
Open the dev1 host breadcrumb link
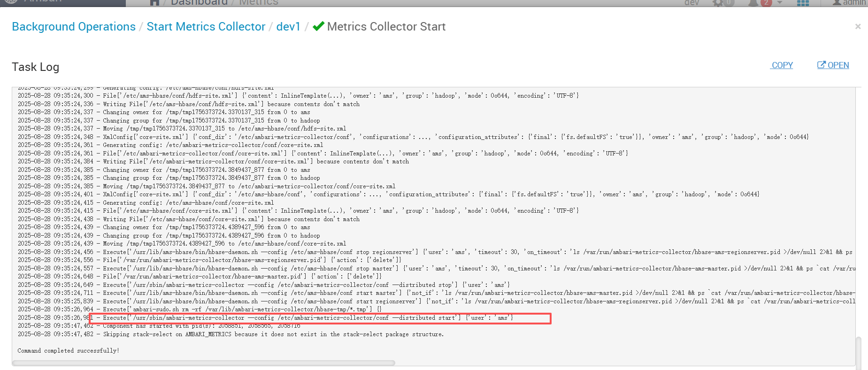(288, 27)
